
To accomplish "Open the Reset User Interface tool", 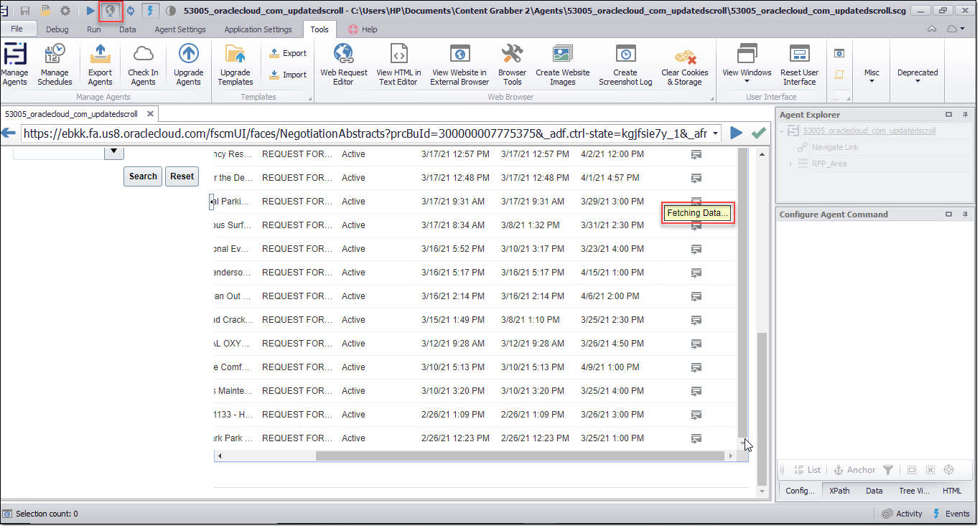I will tap(799, 63).
